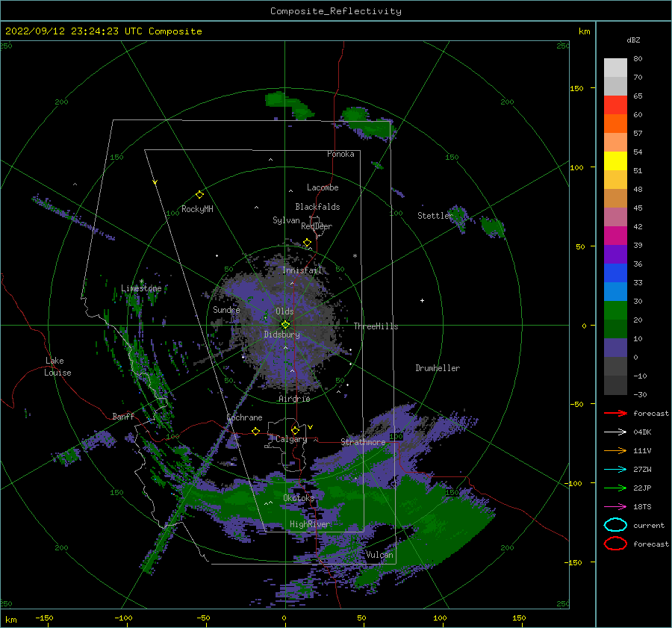Select the Olds label near radar center

(x=284, y=311)
